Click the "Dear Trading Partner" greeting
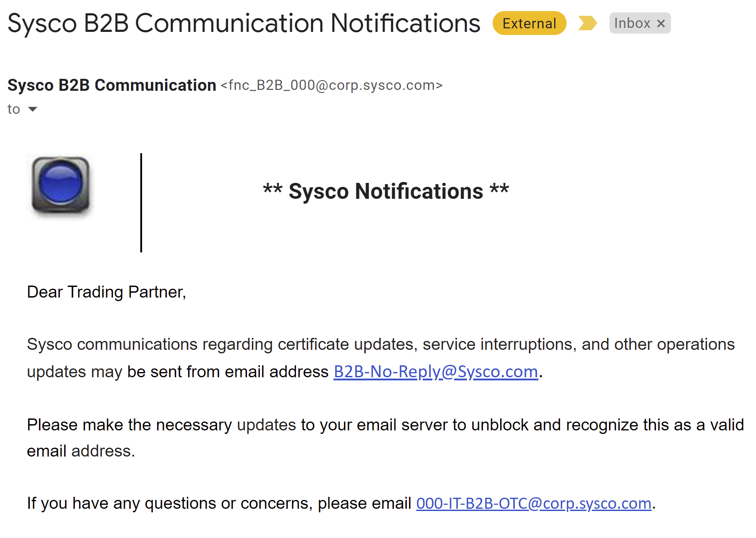Screen dimensions: 756x538 pyautogui.click(x=106, y=292)
